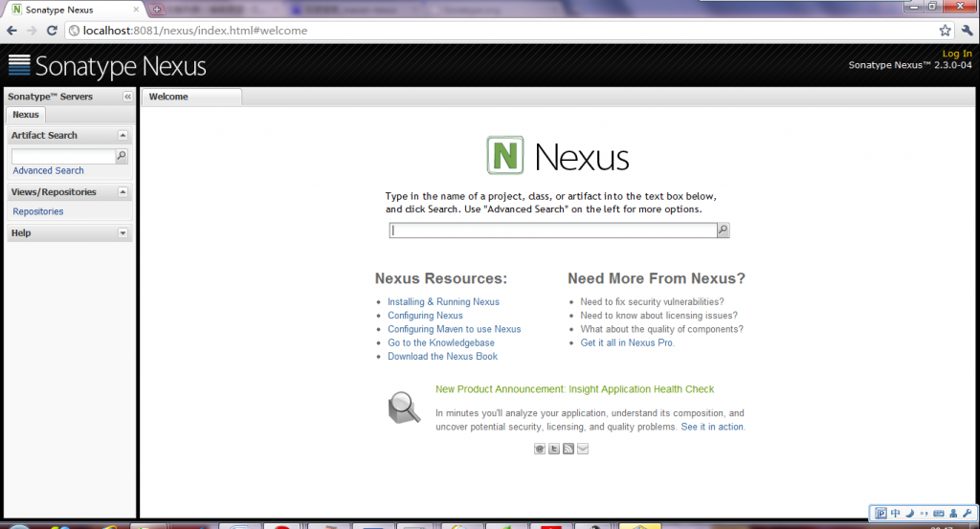Click the Sonatype stacked-lines header logo
The height and width of the screenshot is (529, 980).
(x=19, y=64)
